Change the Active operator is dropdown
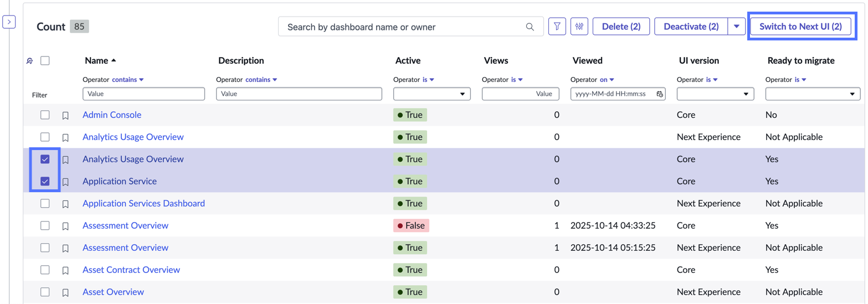The height and width of the screenshot is (304, 868). 429,80
